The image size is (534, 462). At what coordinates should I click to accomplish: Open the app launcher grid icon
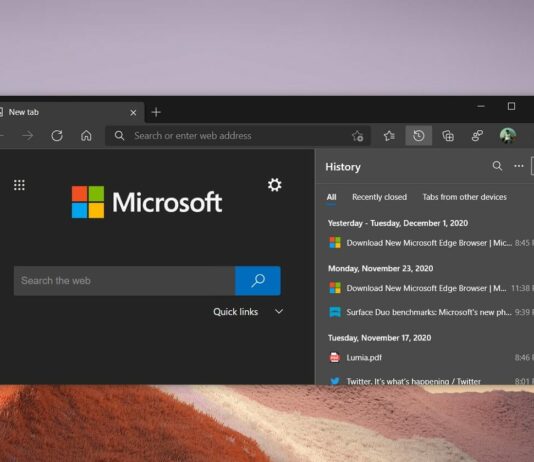click(x=19, y=185)
